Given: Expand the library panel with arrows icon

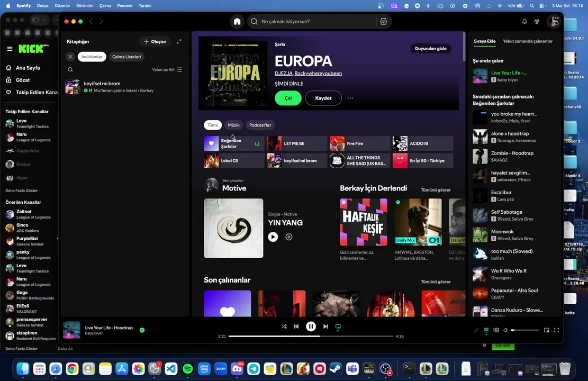Looking at the screenshot, I should pos(179,42).
